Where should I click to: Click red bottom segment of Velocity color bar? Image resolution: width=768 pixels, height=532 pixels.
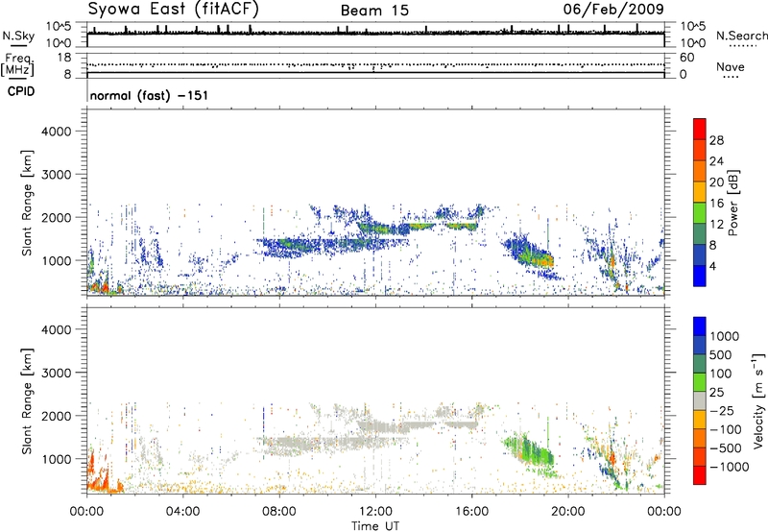click(700, 475)
